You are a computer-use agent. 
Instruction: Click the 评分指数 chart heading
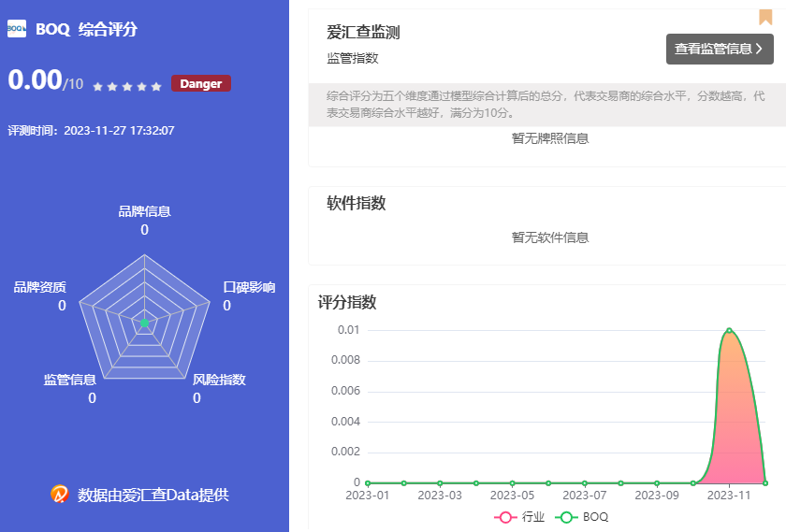(x=347, y=302)
